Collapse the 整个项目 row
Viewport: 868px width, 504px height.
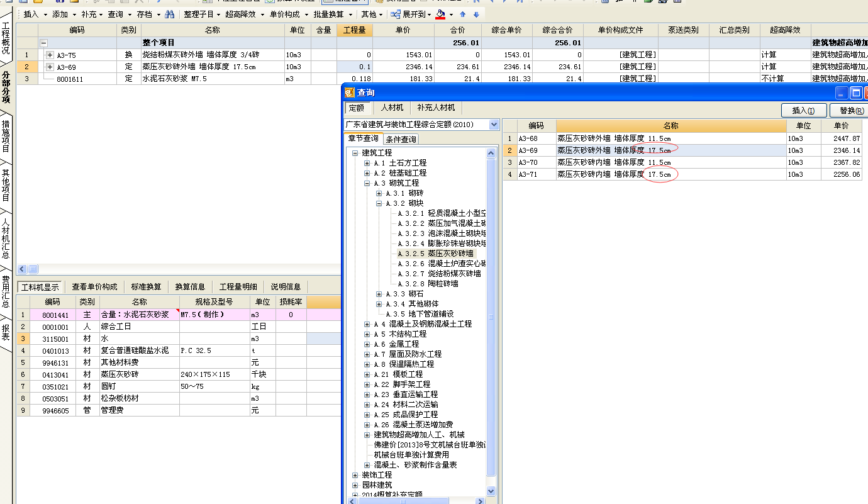43,43
